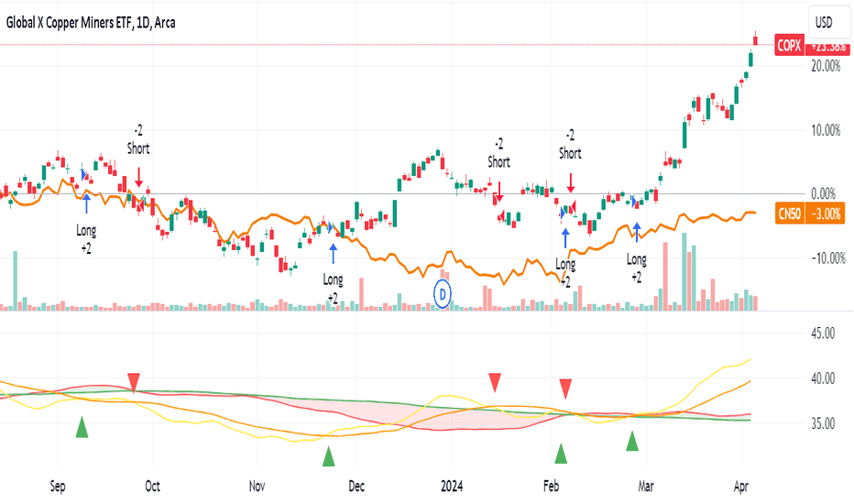Image resolution: width=854 pixels, height=504 pixels.
Task: Click the Dec date label
Action: coord(356,486)
